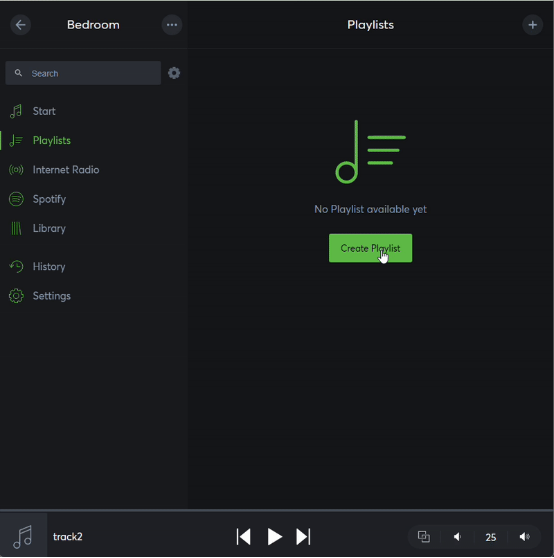The width and height of the screenshot is (554, 558).
Task: Click the Create Playlist button
Action: coord(370,248)
